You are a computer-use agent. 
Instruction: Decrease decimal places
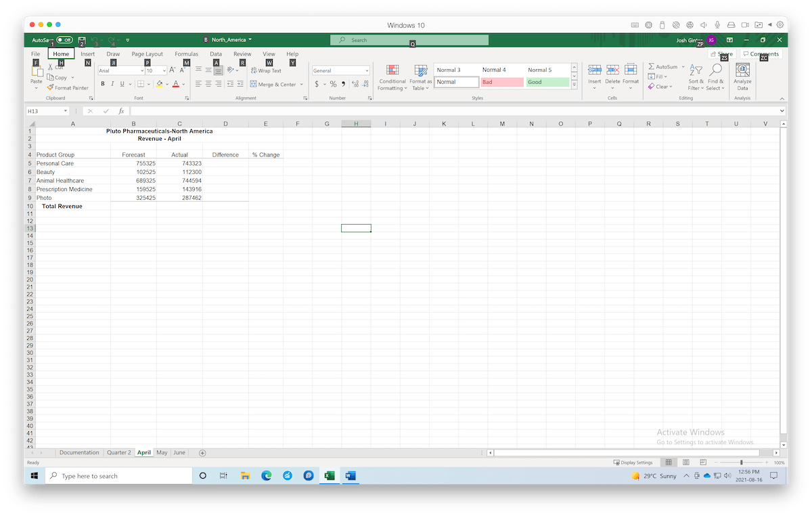(x=366, y=84)
